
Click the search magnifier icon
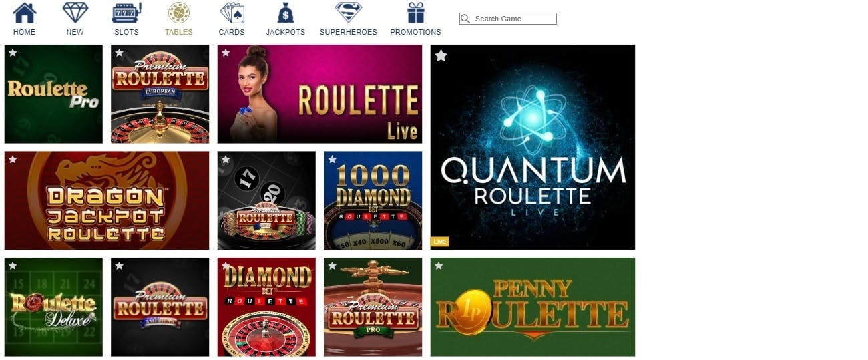click(x=466, y=19)
